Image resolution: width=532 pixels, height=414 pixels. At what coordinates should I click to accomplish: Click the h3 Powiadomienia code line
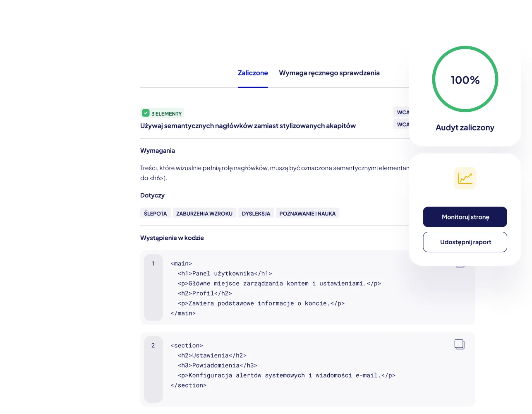[x=218, y=366]
